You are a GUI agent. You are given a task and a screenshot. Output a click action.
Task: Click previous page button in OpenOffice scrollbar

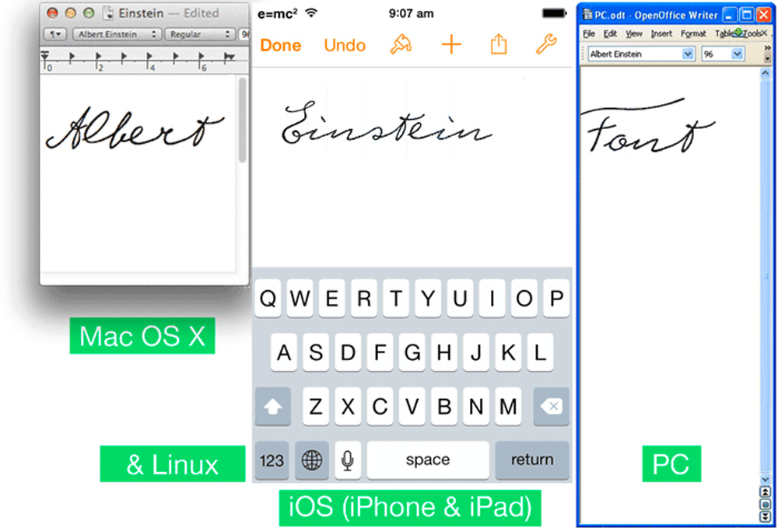[765, 492]
